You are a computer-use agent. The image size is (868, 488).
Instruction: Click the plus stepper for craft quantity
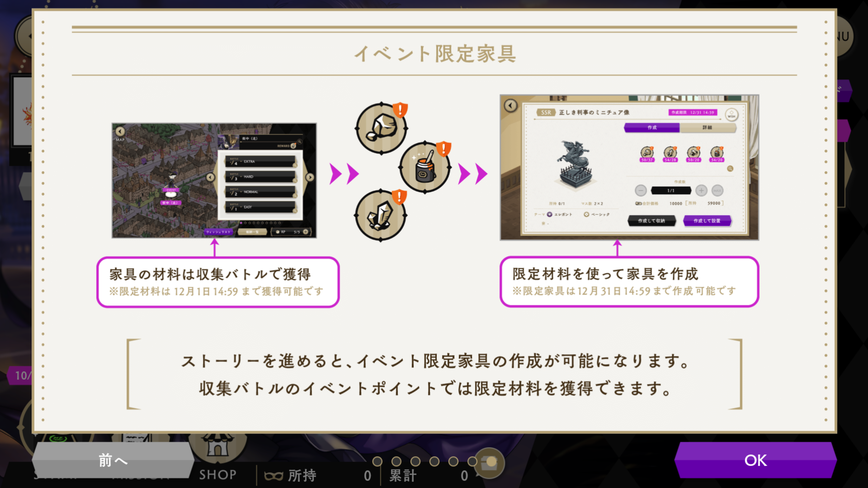point(701,191)
